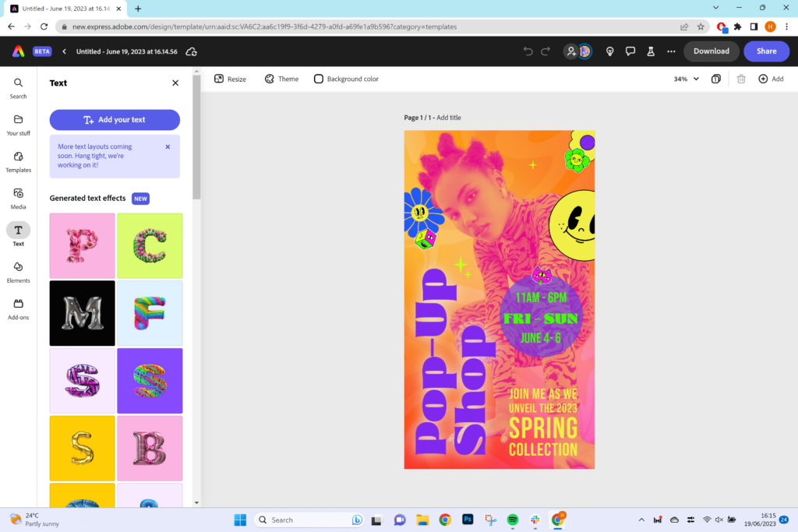Add a new page with Add button
The width and height of the screenshot is (798, 532).
771,79
